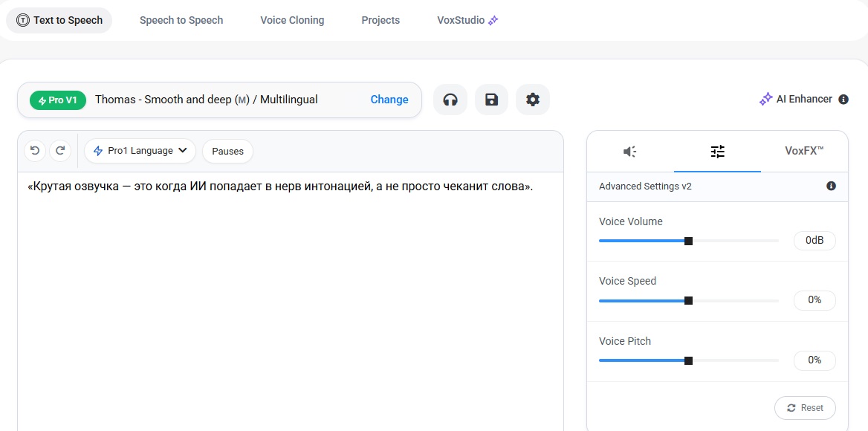868x431 pixels.
Task: Switch to the speaker volume panel icon
Action: (629, 152)
